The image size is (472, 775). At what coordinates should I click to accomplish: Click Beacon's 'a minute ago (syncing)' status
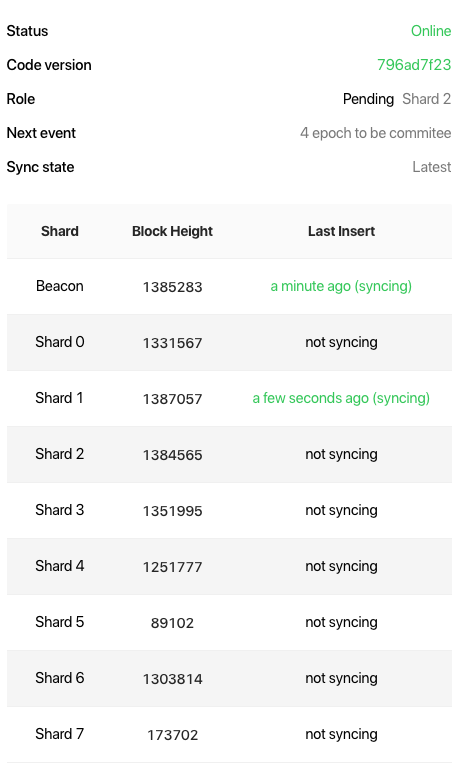[x=341, y=286]
